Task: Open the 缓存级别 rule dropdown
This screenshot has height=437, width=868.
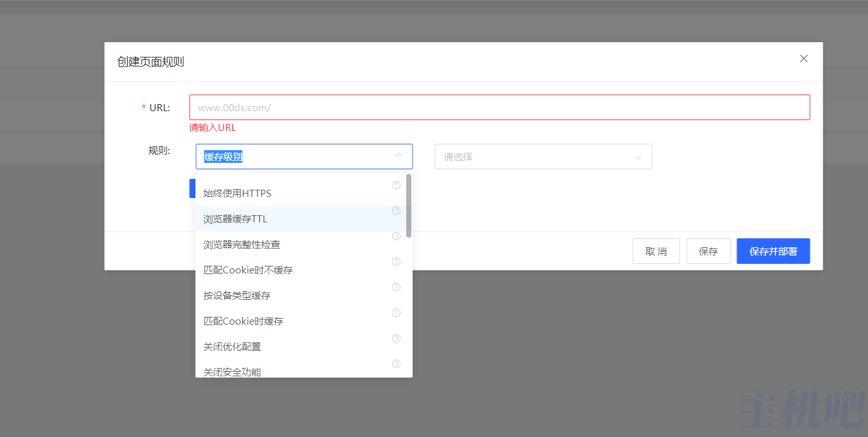Action: (x=304, y=157)
